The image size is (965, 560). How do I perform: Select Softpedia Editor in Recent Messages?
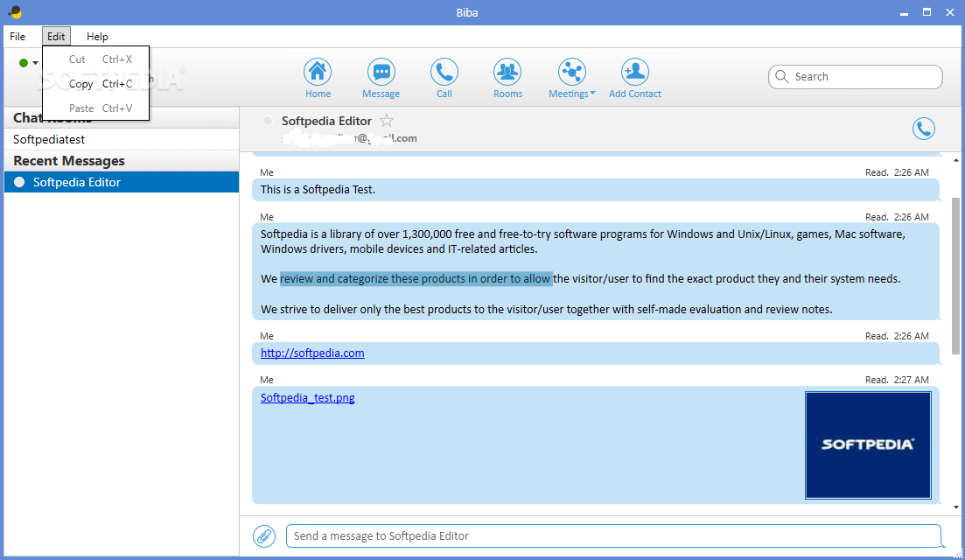coord(122,182)
